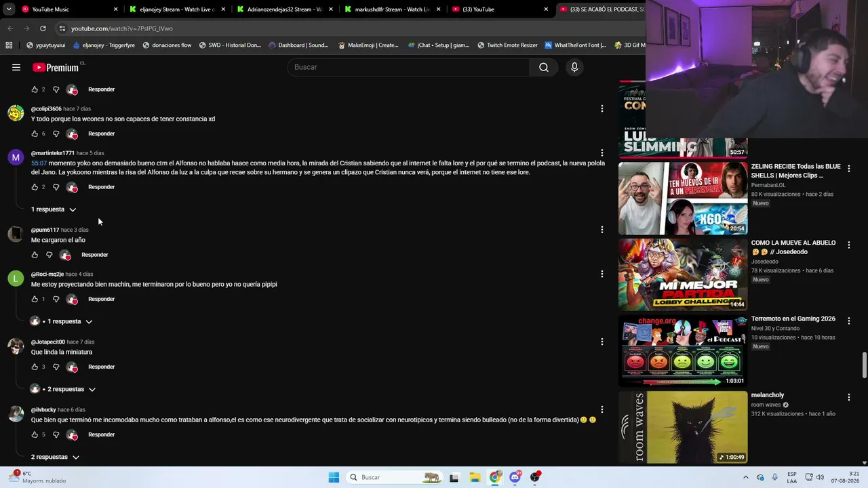Image resolution: width=868 pixels, height=488 pixels.
Task: Open the ZELING RECIBE video thumbnail
Action: pyautogui.click(x=683, y=198)
